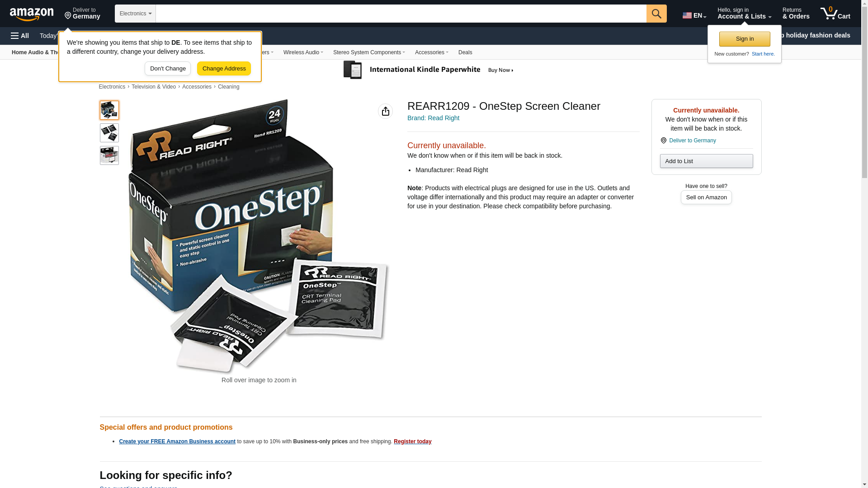Click the search magnifier button
This screenshot has height=488, width=868.
point(656,14)
